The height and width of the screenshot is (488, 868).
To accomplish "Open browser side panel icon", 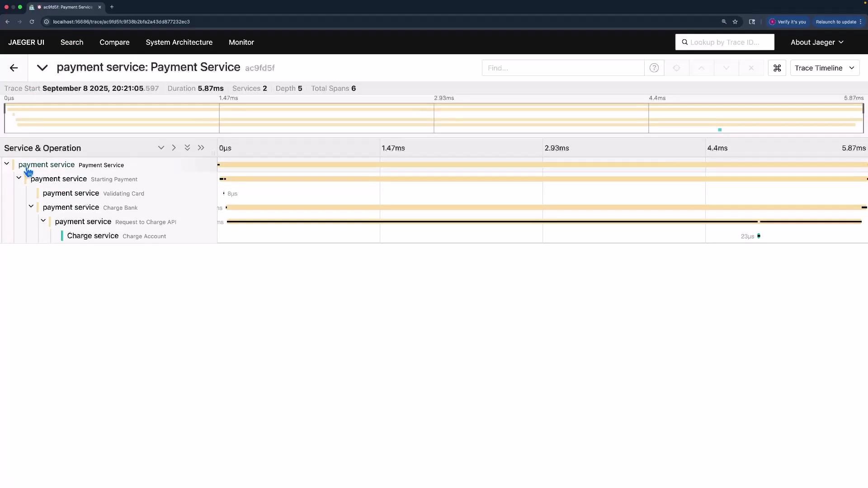I will [x=752, y=22].
